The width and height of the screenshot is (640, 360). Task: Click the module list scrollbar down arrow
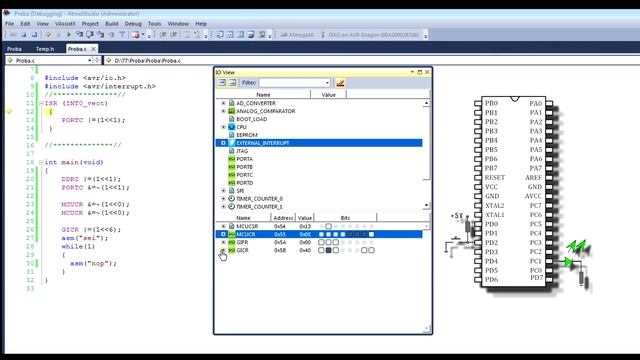coord(426,205)
